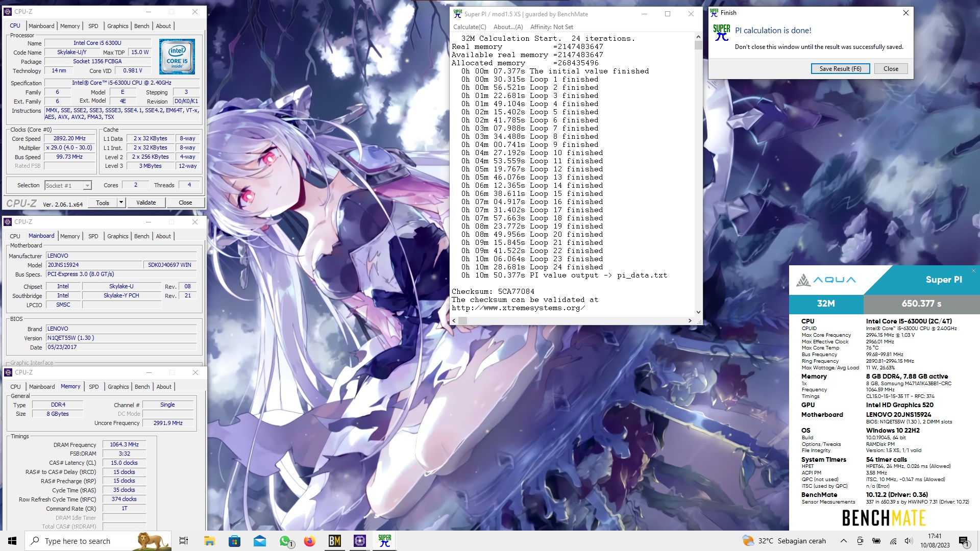This screenshot has height=551, width=980.
Task: Click the Tools button in CPU-Z
Action: pyautogui.click(x=103, y=203)
